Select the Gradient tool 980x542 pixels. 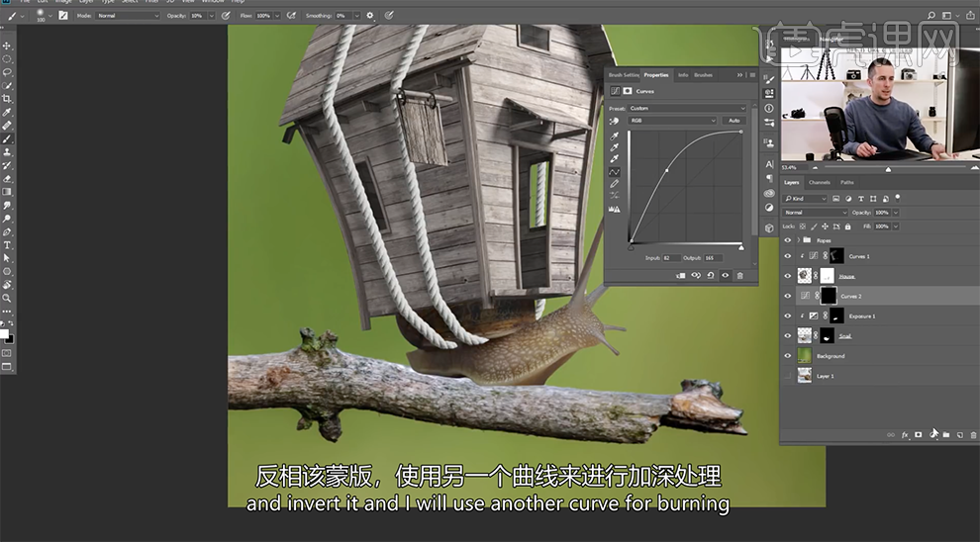7,192
